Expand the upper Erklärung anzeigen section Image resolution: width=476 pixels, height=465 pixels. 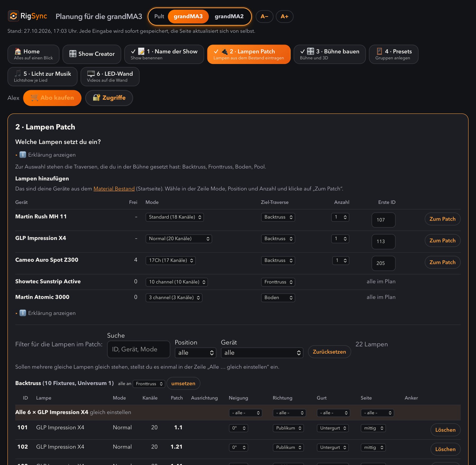click(x=45, y=155)
